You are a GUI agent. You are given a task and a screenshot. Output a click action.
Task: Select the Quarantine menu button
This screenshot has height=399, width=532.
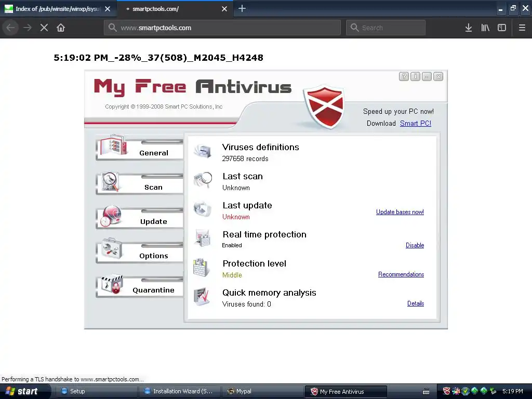(140, 287)
